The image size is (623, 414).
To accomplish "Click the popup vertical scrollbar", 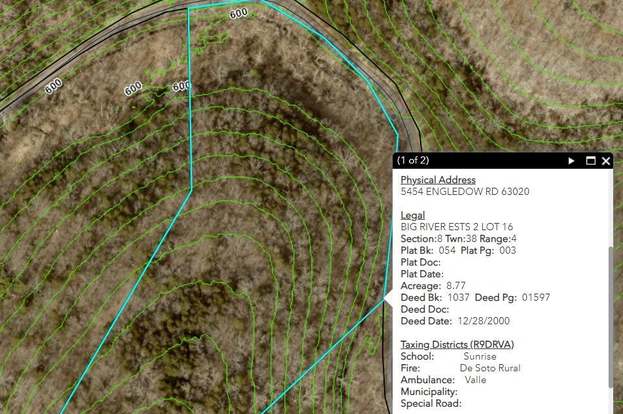I will 610,318.
